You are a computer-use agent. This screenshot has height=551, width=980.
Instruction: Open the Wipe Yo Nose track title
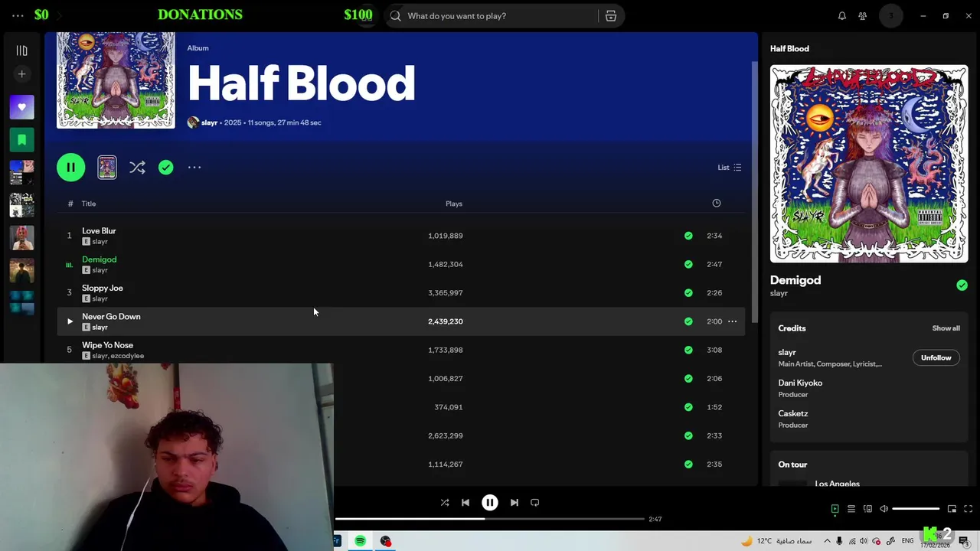coord(107,345)
